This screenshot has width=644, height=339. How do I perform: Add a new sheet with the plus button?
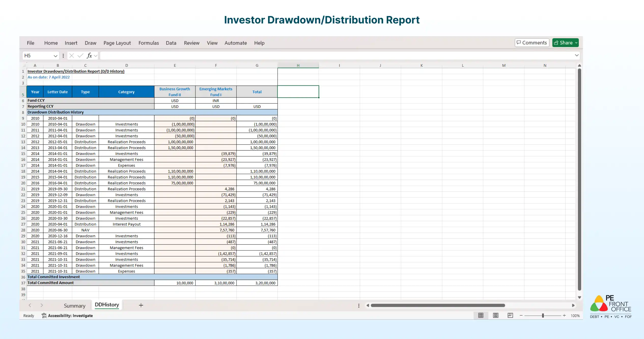141,305
